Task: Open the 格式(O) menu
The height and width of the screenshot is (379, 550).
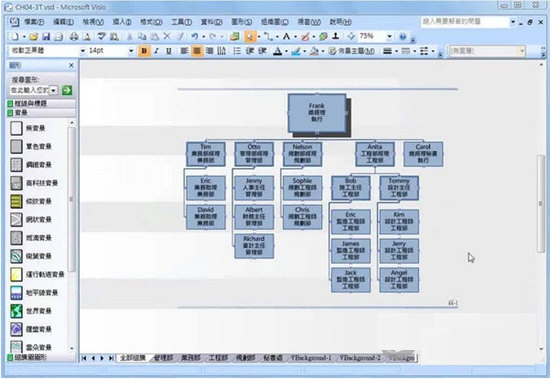Action: tap(151, 22)
